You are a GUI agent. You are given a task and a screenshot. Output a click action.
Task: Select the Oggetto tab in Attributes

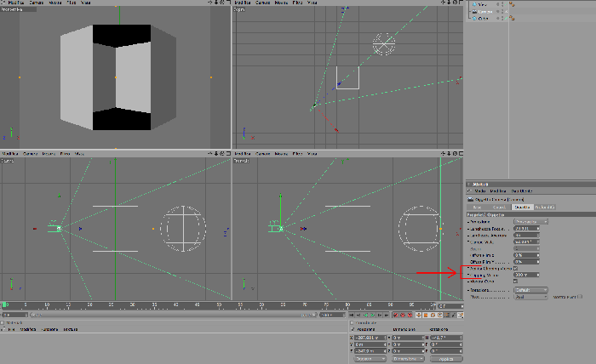pos(522,208)
